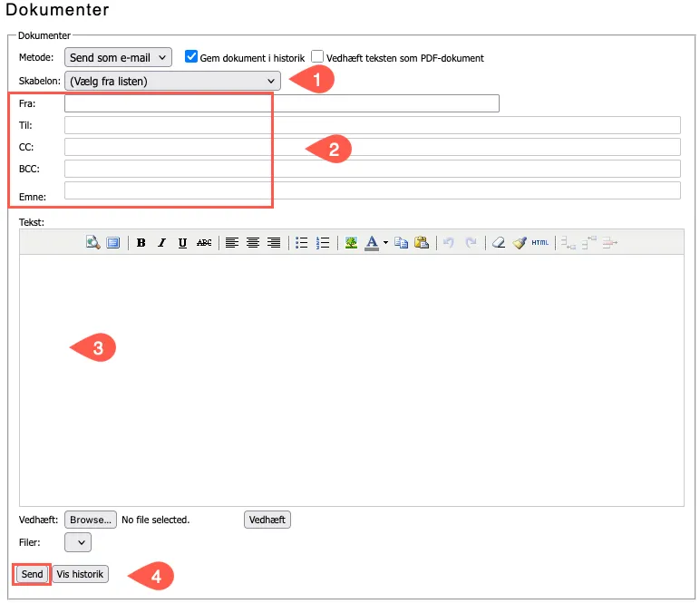Apply strikethrough to the text
The image size is (700, 603).
pyautogui.click(x=204, y=243)
